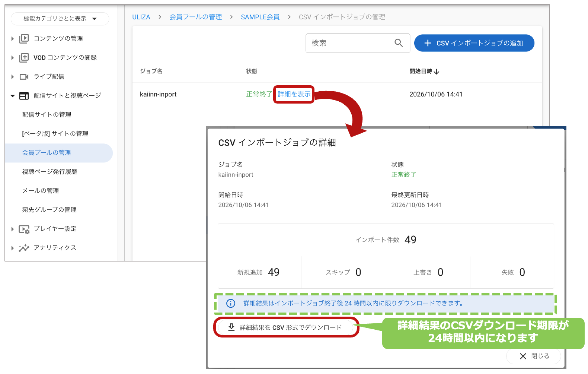The image size is (588, 374).
Task: Click the 状態 column header in the table
Action: (252, 71)
